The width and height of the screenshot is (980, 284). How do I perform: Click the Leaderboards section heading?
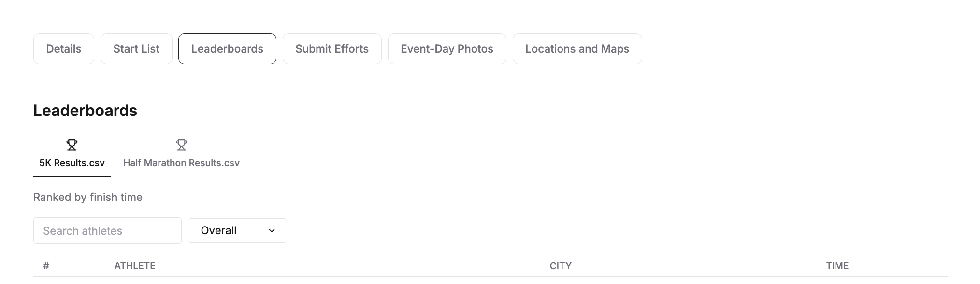coord(85,111)
